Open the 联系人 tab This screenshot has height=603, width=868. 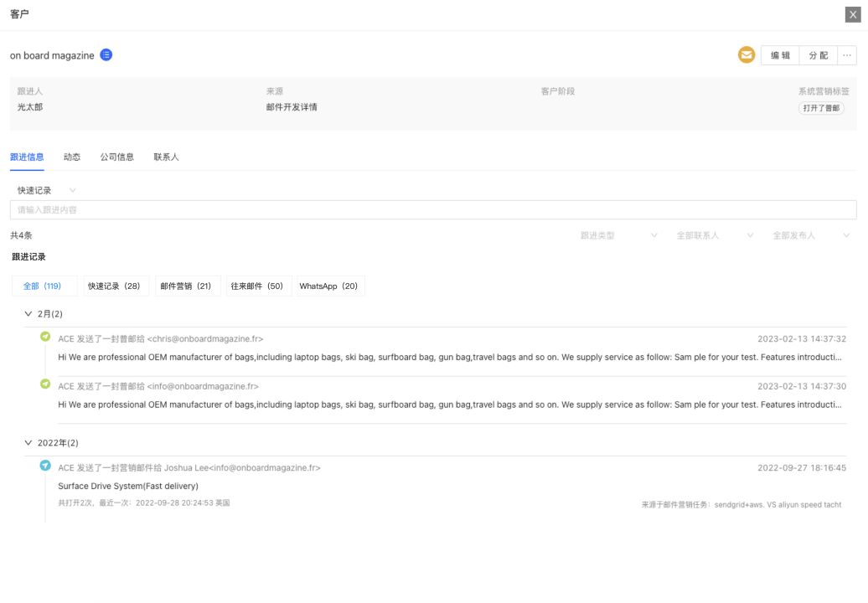(x=166, y=157)
